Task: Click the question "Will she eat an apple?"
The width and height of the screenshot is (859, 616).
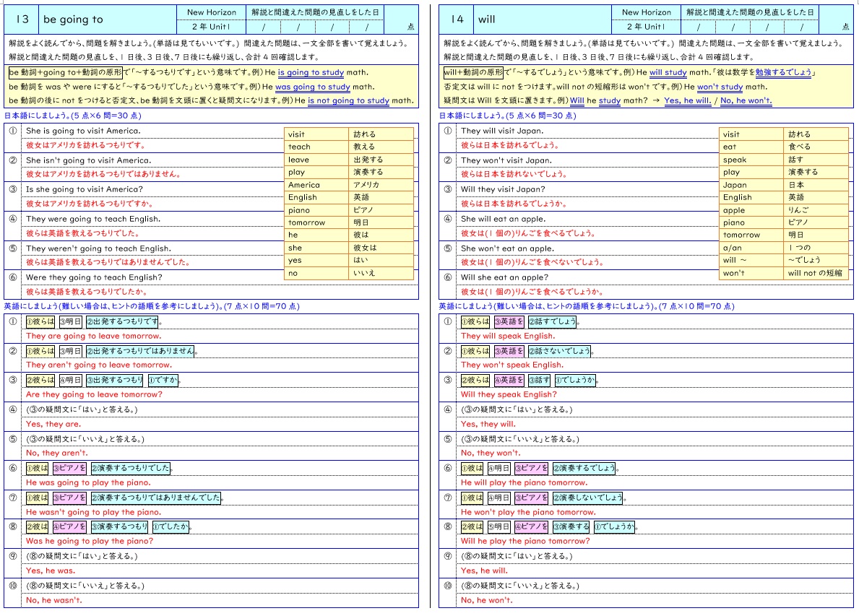Action: pos(504,277)
